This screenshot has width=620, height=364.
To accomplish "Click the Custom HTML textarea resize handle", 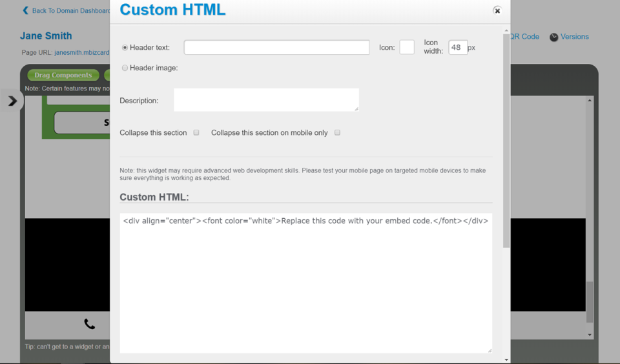I will [490, 350].
